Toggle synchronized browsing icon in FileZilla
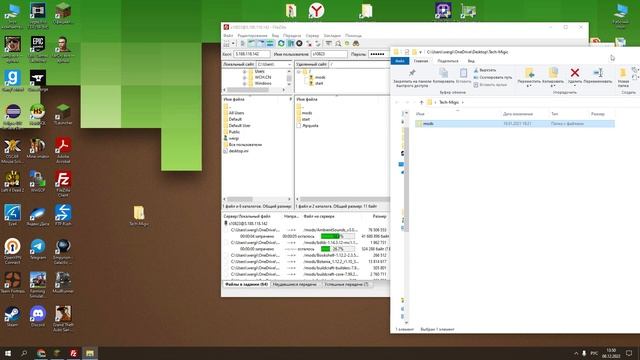Image resolution: width=640 pixels, height=360 pixels. coord(347,43)
